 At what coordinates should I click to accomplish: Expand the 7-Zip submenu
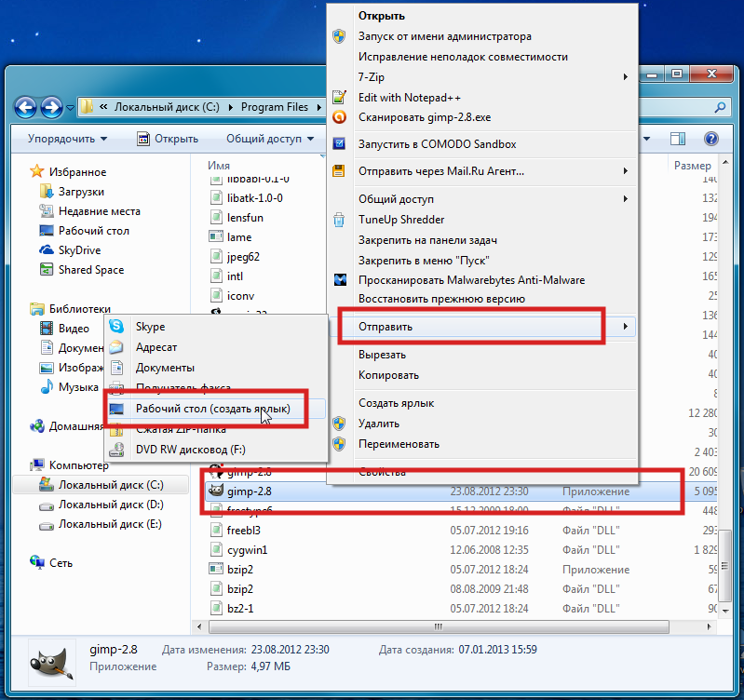pyautogui.click(x=483, y=77)
